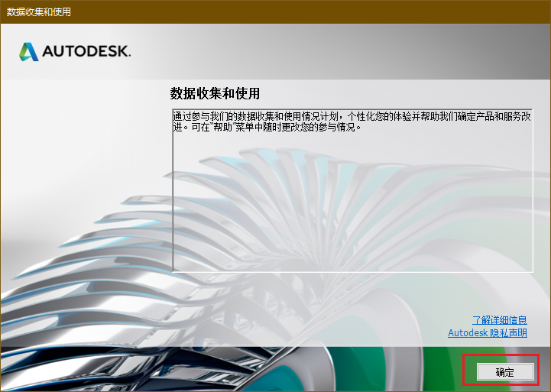551x392 pixels.
Task: Open the 了解详细信息 link
Action: (x=499, y=319)
